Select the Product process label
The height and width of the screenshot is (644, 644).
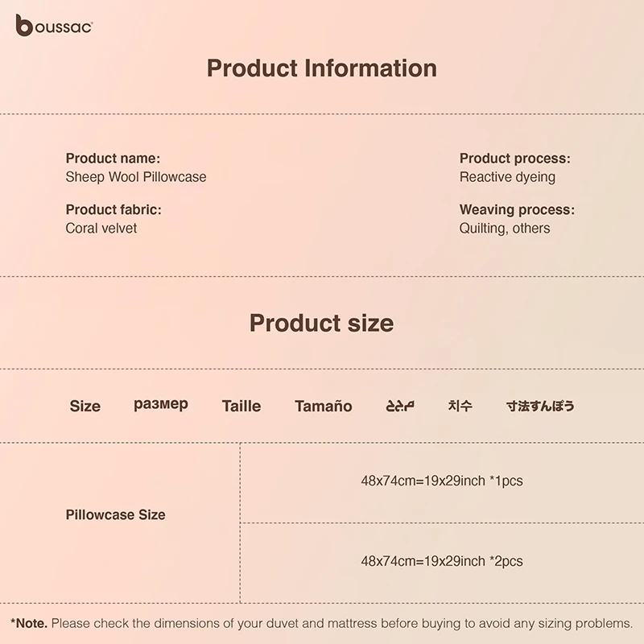tap(514, 159)
